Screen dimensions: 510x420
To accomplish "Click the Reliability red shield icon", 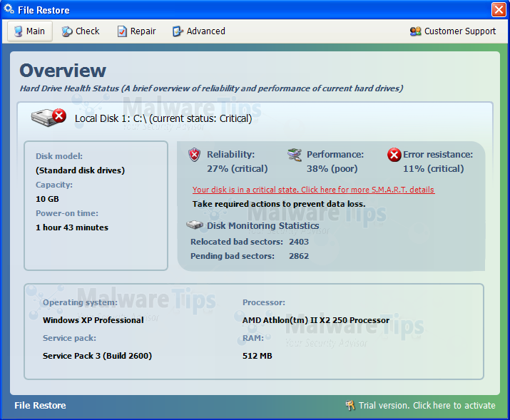I will pyautogui.click(x=195, y=155).
